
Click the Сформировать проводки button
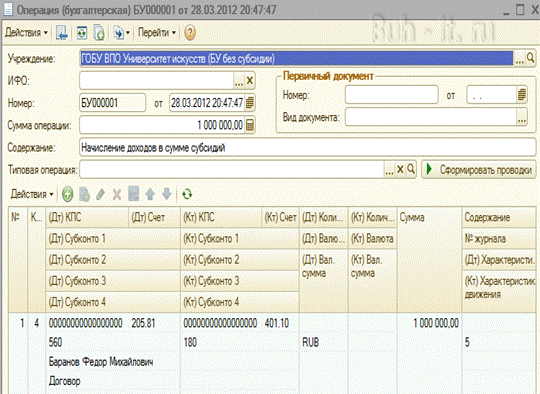click(479, 169)
